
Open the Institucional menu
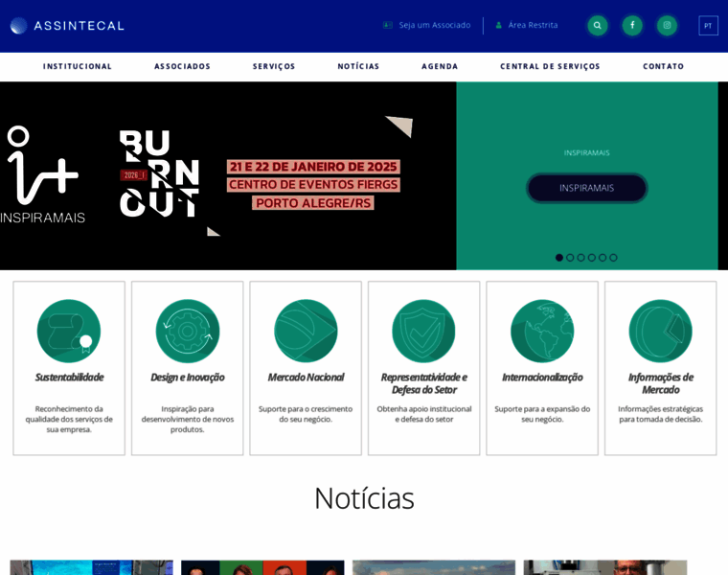point(78,66)
